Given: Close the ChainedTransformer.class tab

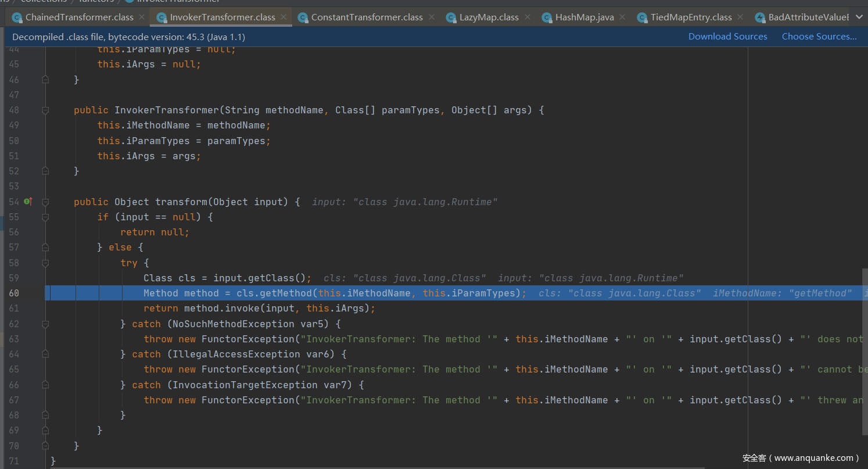Looking at the screenshot, I should tap(142, 17).
